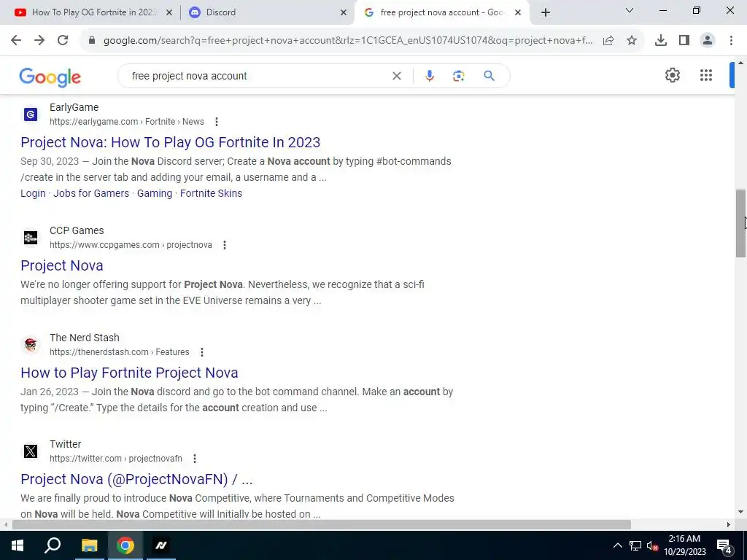Image resolution: width=747 pixels, height=560 pixels.
Task: Open the Chrome profile menu
Action: [708, 41]
